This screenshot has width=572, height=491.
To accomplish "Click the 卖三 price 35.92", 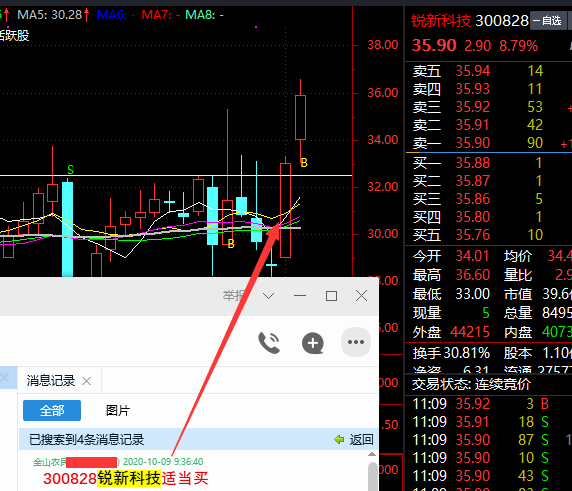I will pos(472,107).
